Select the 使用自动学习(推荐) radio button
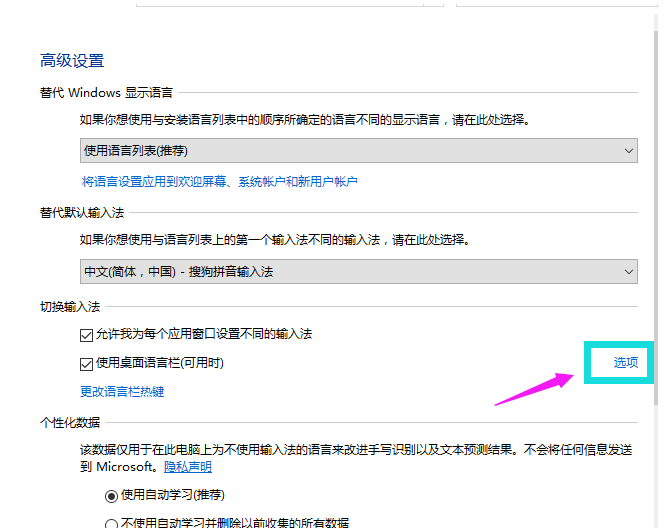The height and width of the screenshot is (531, 668). click(x=112, y=496)
